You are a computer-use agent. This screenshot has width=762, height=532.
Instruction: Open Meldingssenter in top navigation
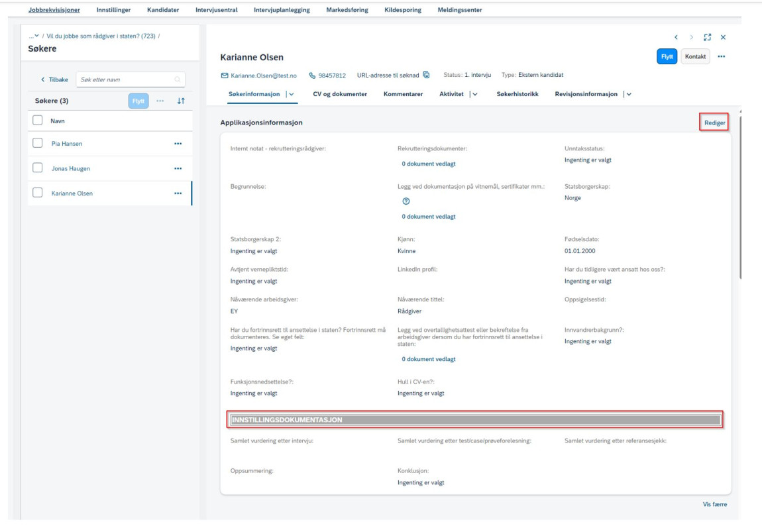460,10
